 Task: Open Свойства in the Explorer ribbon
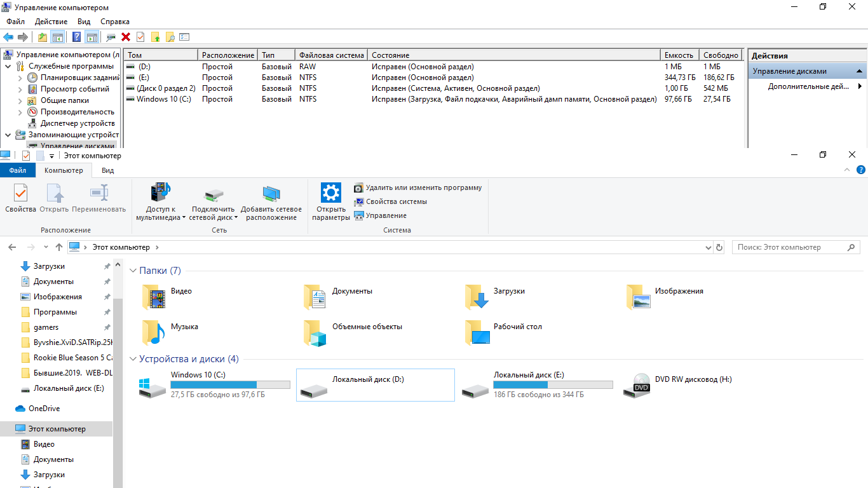point(20,198)
